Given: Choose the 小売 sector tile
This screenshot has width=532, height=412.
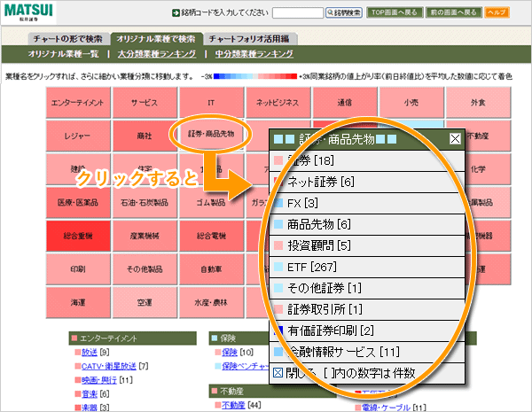Looking at the screenshot, I should 411,103.
